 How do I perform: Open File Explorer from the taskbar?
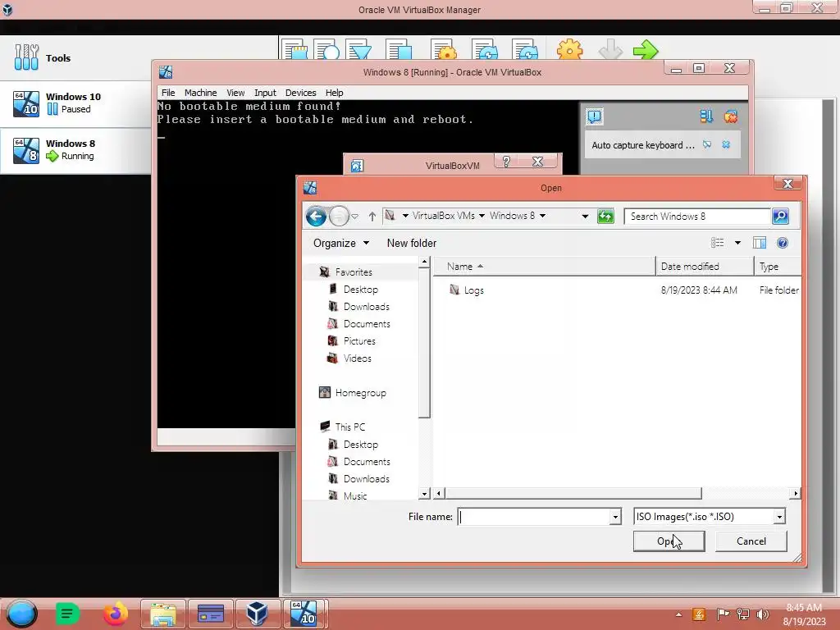point(163,614)
